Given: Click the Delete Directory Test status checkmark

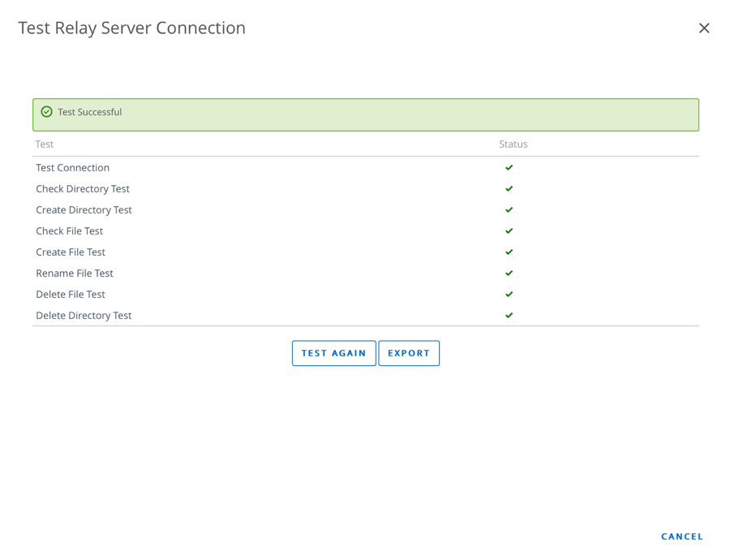Looking at the screenshot, I should pos(509,316).
